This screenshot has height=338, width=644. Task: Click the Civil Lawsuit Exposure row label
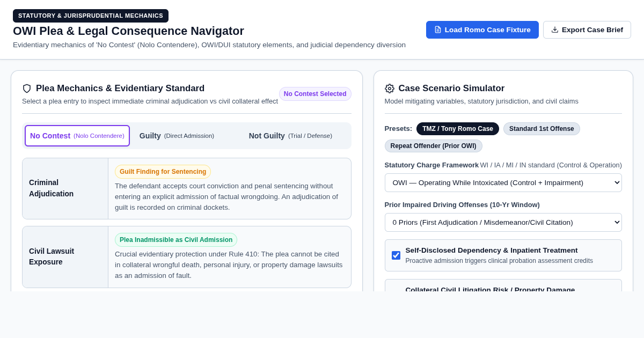(x=52, y=256)
